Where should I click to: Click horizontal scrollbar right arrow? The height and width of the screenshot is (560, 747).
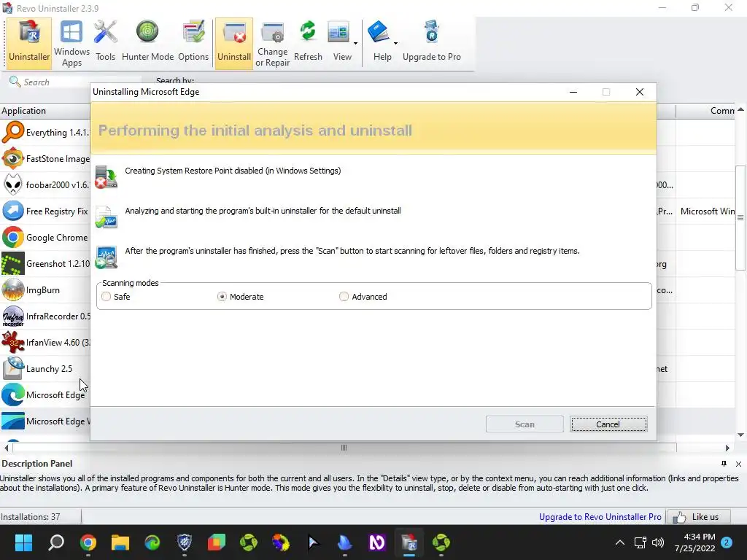tap(727, 448)
